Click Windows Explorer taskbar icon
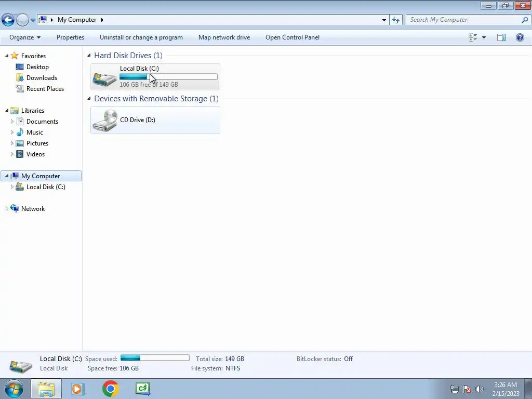The width and height of the screenshot is (532, 399). [x=46, y=389]
